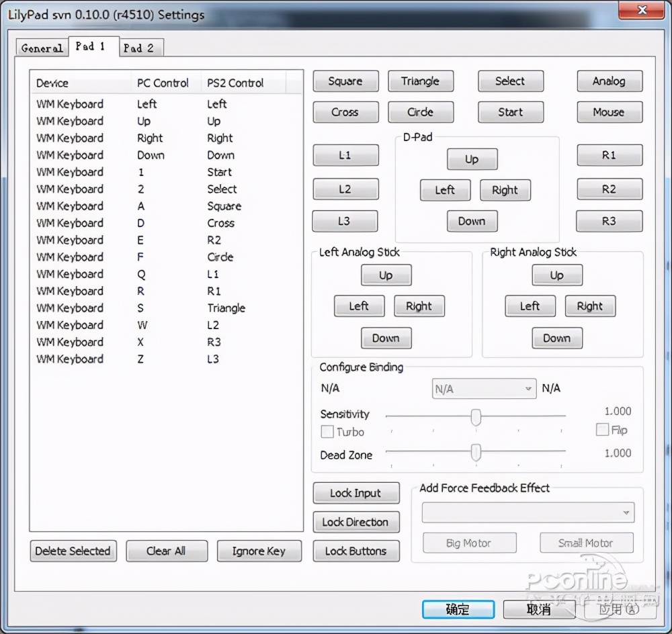Click the D-Pad Up button
672x634 pixels.
point(472,159)
